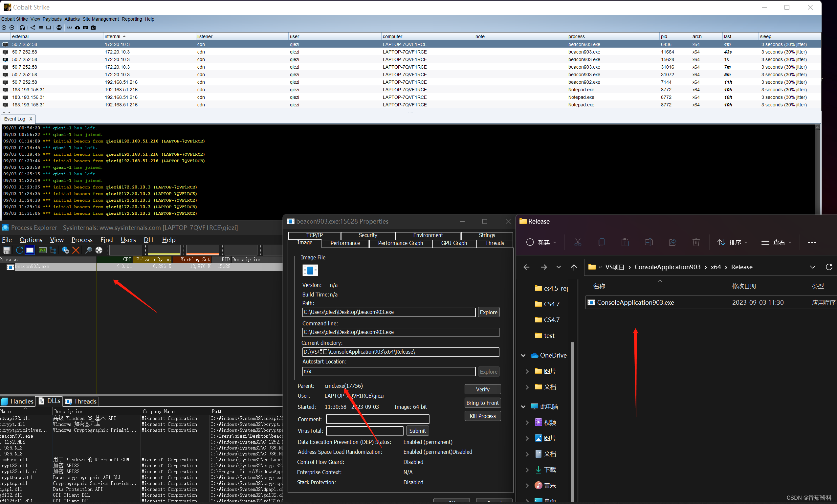Screen dimensions: 837x504
Task: Collapse the OneDrive node in navigation pane
Action: 523,356
